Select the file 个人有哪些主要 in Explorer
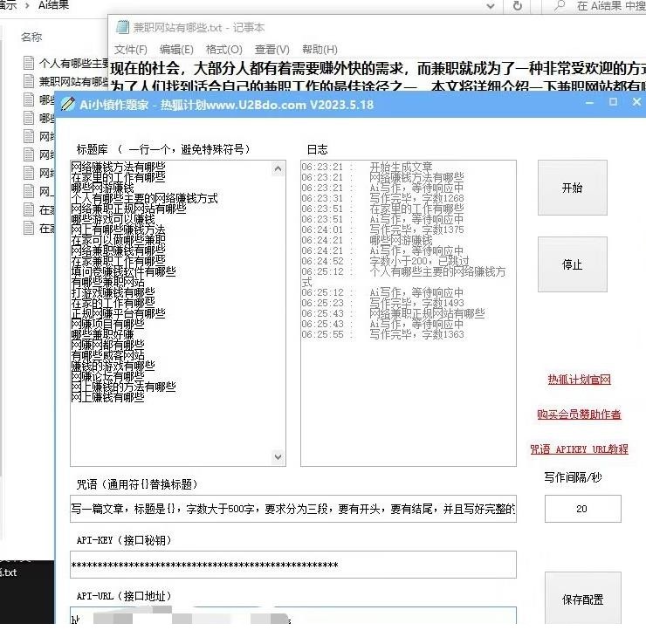The image size is (646, 644). pyautogui.click(x=66, y=64)
